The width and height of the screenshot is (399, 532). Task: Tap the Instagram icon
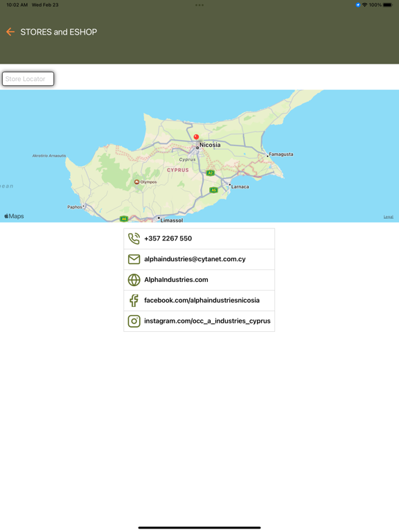coord(134,321)
